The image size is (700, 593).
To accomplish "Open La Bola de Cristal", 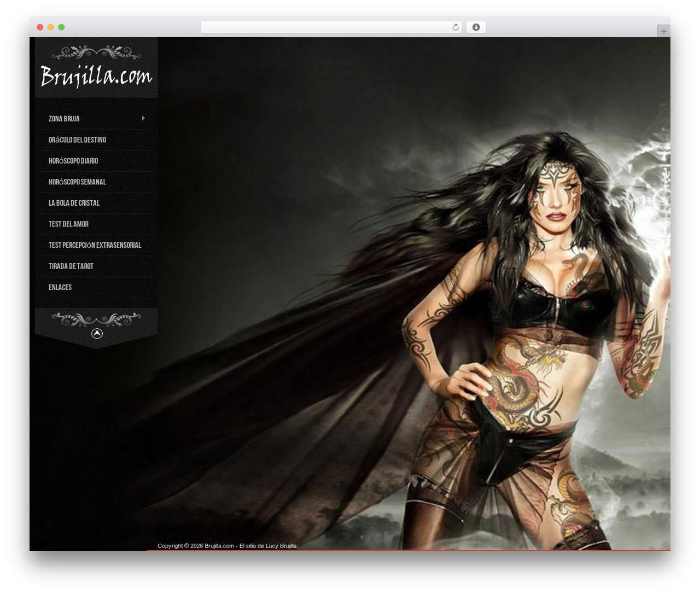I will (74, 203).
